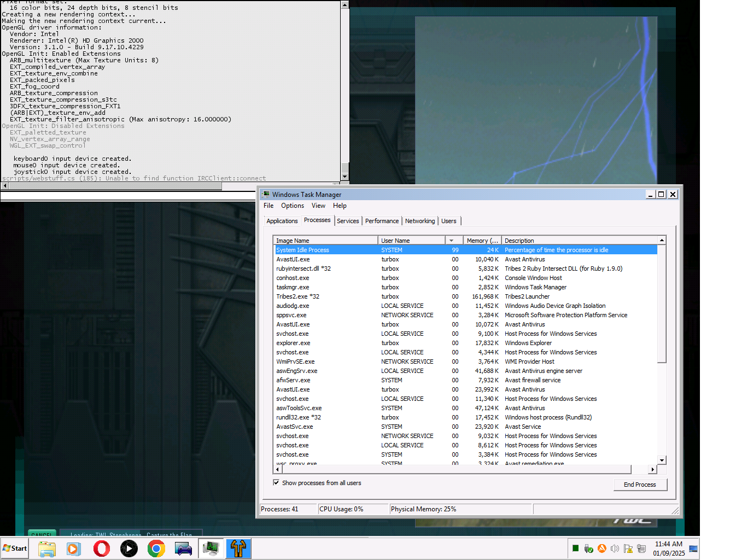Viewport: 730px width, 560px height.
Task: Sort processes by Image Name column
Action: click(x=326, y=241)
